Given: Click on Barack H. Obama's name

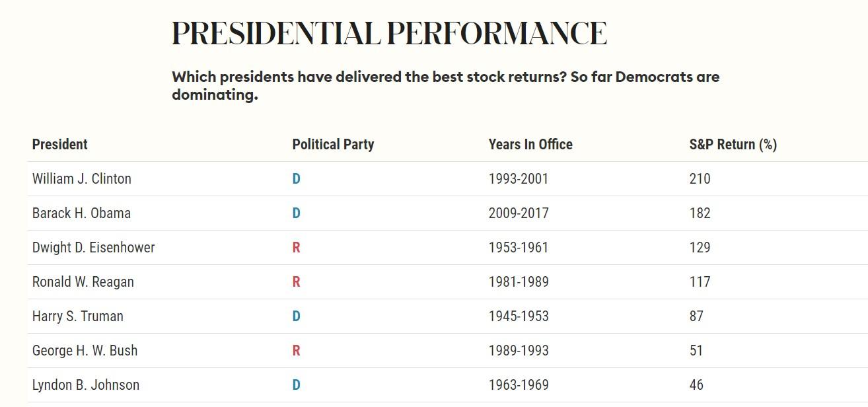Looking at the screenshot, I should (x=81, y=213).
